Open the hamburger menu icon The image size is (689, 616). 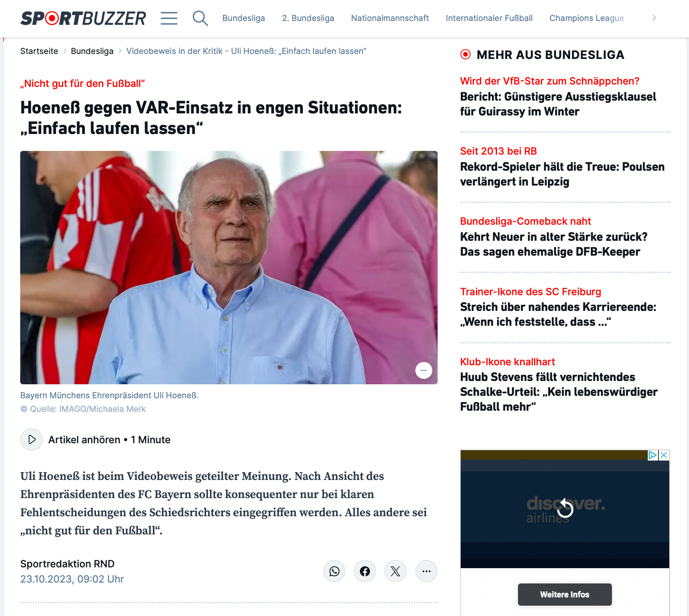tap(169, 18)
